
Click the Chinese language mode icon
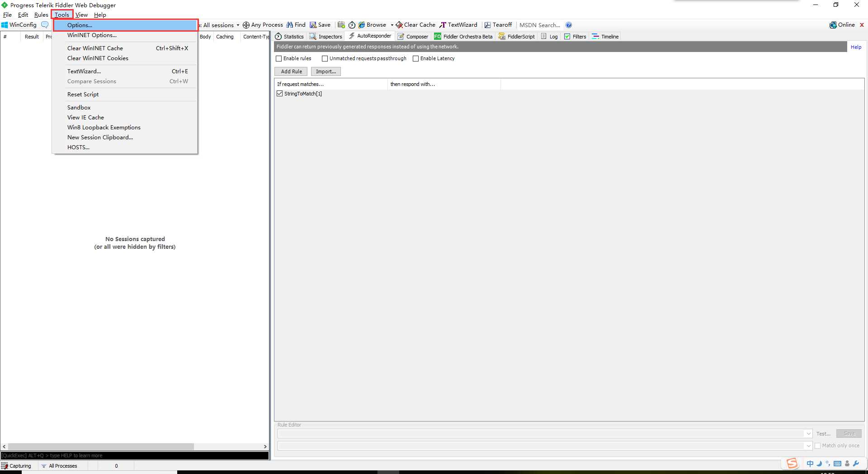pos(810,464)
